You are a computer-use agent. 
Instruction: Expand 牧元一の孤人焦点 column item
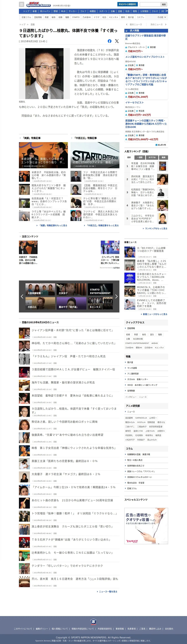click(x=146, y=460)
